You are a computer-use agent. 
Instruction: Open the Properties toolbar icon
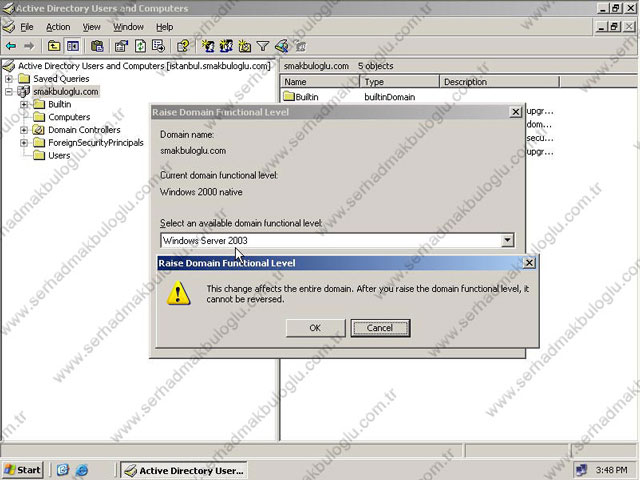pos(121,46)
